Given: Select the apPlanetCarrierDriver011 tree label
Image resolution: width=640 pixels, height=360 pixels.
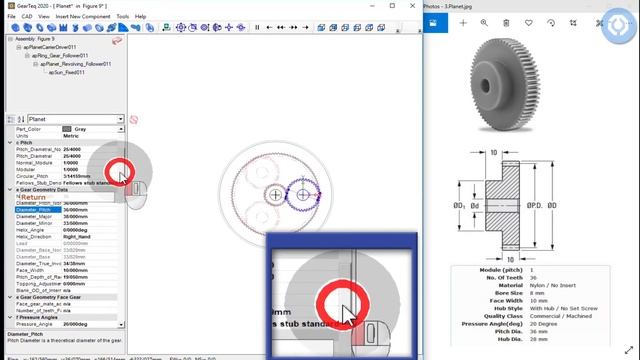Looking at the screenshot, I should (x=49, y=47).
